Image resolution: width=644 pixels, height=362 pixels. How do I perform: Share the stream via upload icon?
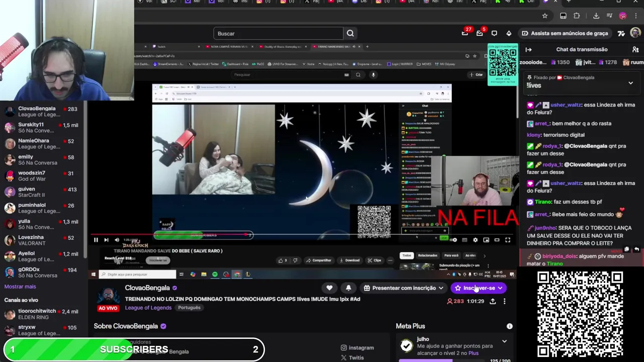pyautogui.click(x=493, y=301)
